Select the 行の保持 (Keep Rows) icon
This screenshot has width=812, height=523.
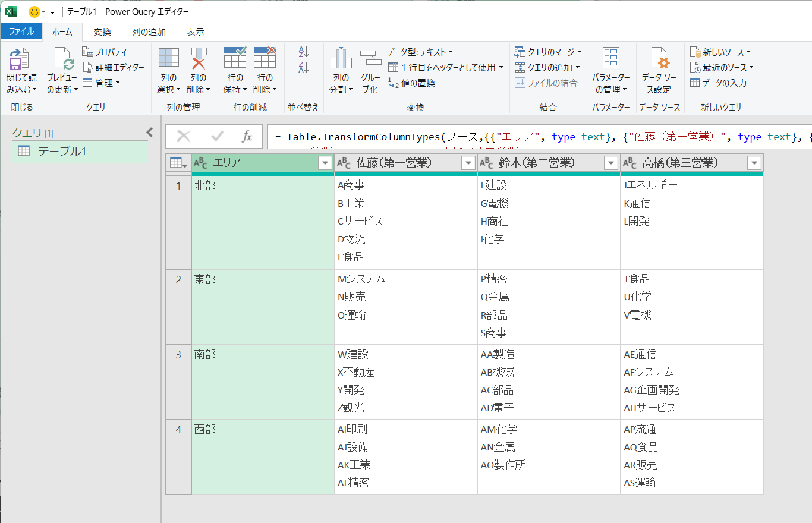[235, 67]
